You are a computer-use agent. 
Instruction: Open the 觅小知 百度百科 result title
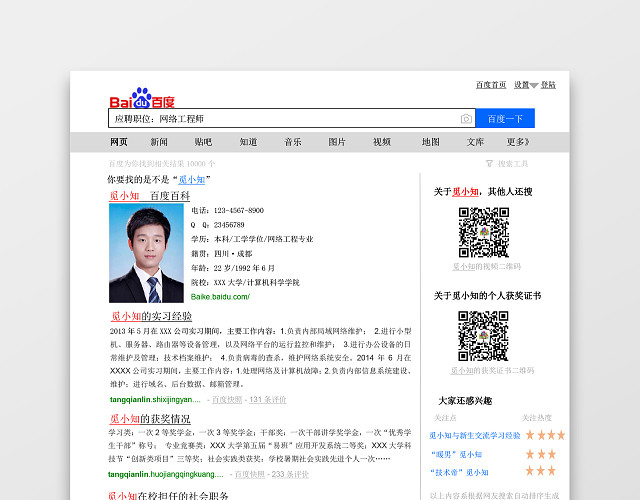tap(149, 196)
